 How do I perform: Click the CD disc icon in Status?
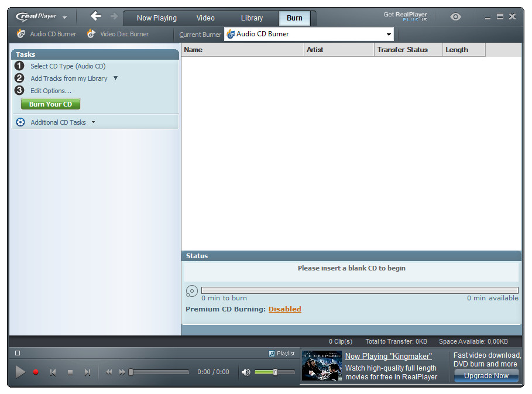(192, 291)
